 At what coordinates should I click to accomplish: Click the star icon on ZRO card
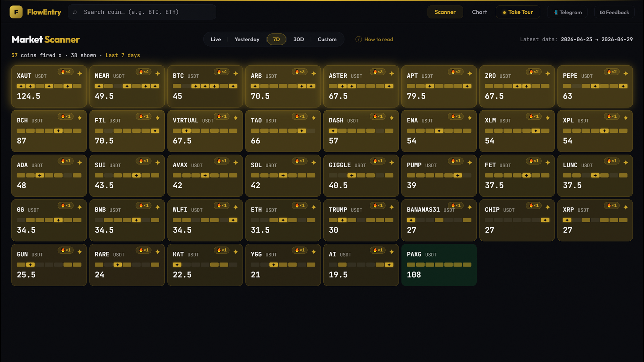coord(548,73)
